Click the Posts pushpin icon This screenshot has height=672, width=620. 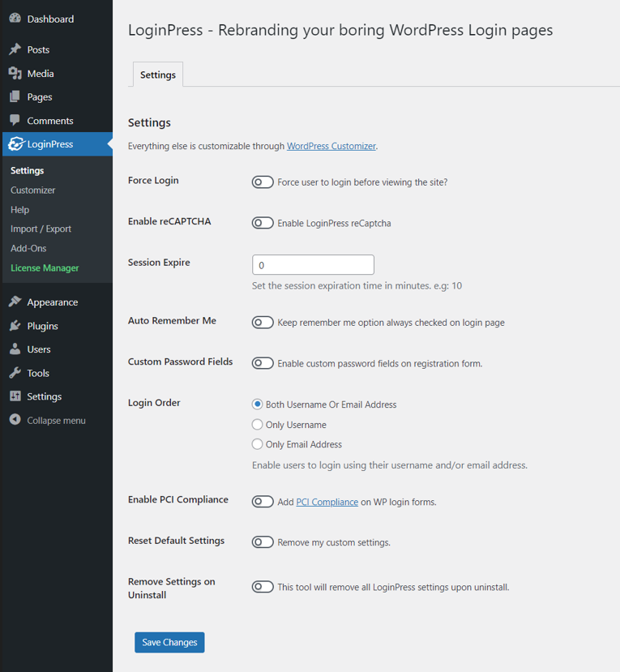pyautogui.click(x=15, y=49)
